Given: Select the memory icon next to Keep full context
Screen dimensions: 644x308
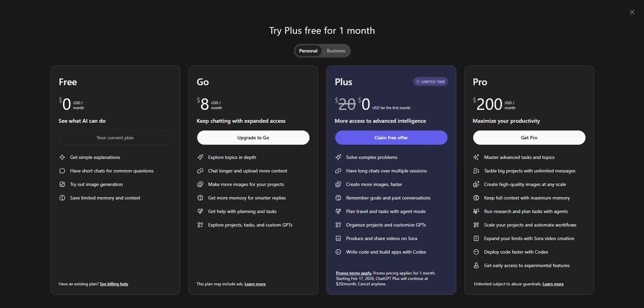Looking at the screenshot, I should click(476, 198).
